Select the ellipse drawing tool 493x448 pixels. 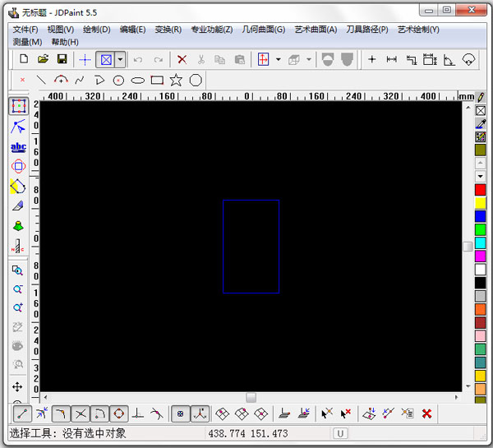click(x=138, y=81)
